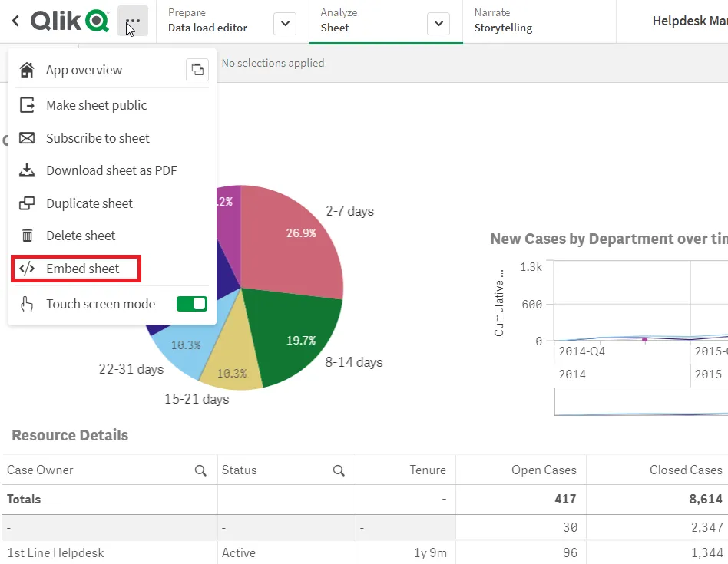The image size is (728, 564).
Task: Open the Prepare section dropdown chevron
Action: [284, 23]
